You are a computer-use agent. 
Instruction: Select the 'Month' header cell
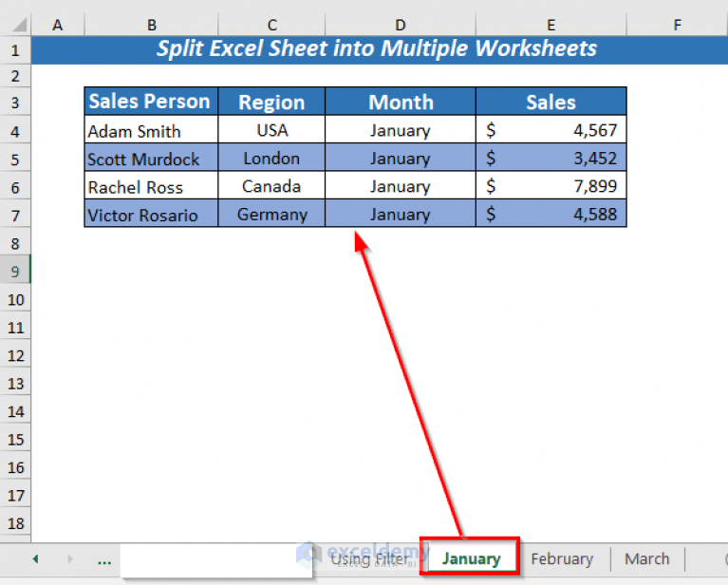401,102
